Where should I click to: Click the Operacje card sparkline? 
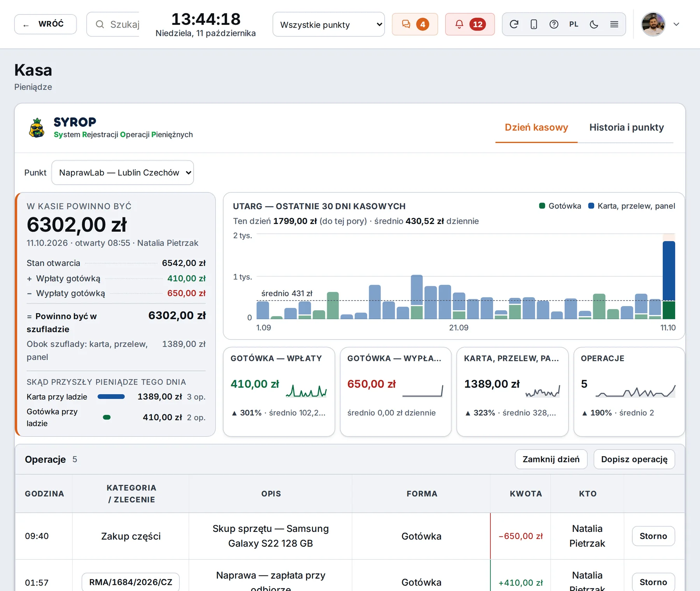635,390
